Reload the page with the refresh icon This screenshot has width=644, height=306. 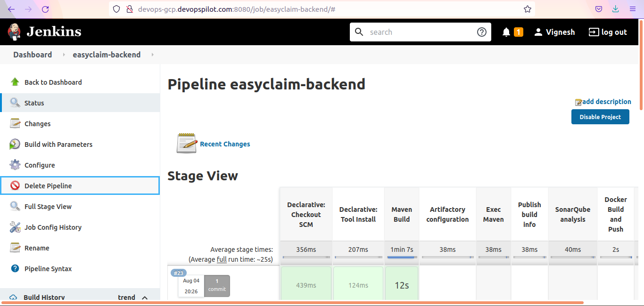[45, 9]
